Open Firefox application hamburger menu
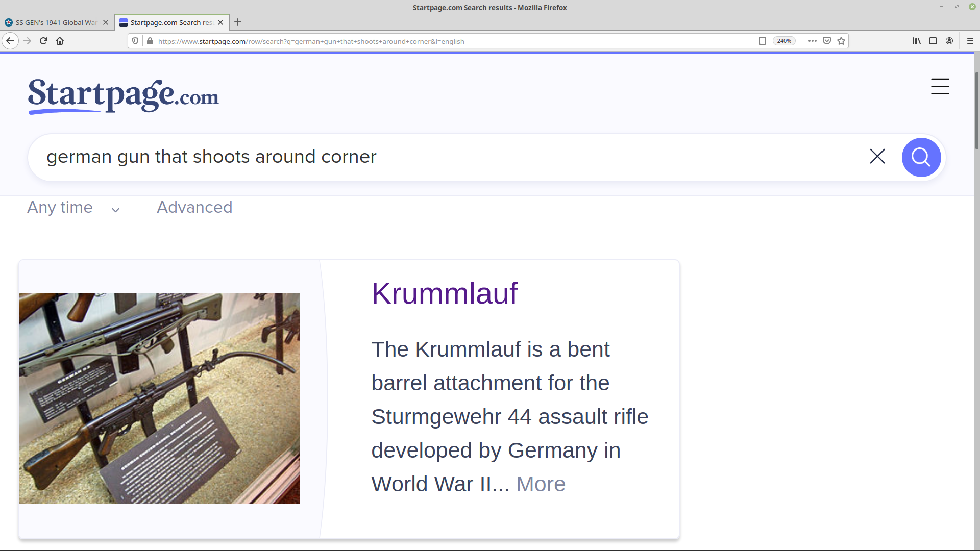This screenshot has width=980, height=551. coord(970,41)
